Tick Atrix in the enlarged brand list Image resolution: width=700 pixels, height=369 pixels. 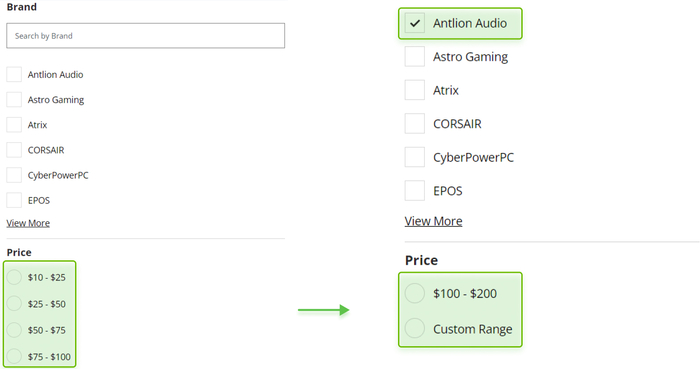click(x=415, y=90)
